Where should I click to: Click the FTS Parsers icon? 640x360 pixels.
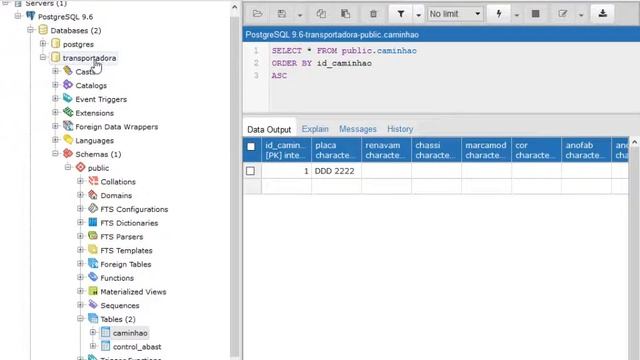click(x=93, y=236)
